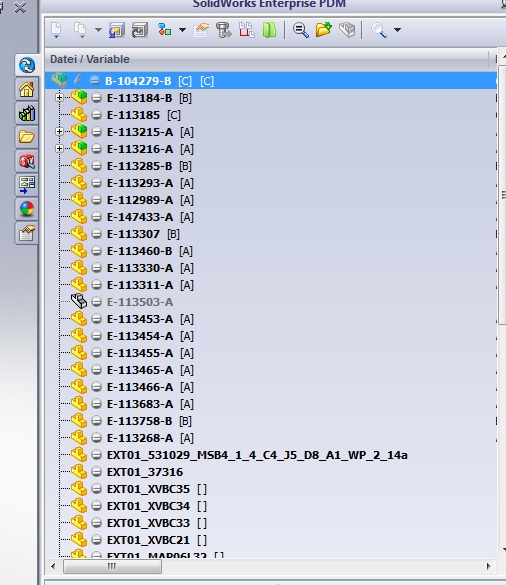Click the assembly icon of E-113184-B

pyautogui.click(x=79, y=97)
